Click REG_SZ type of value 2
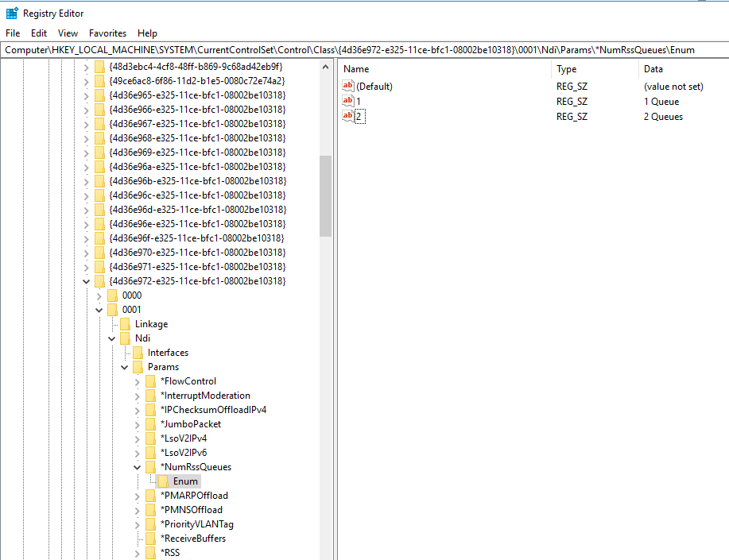The height and width of the screenshot is (560, 729). (572, 117)
